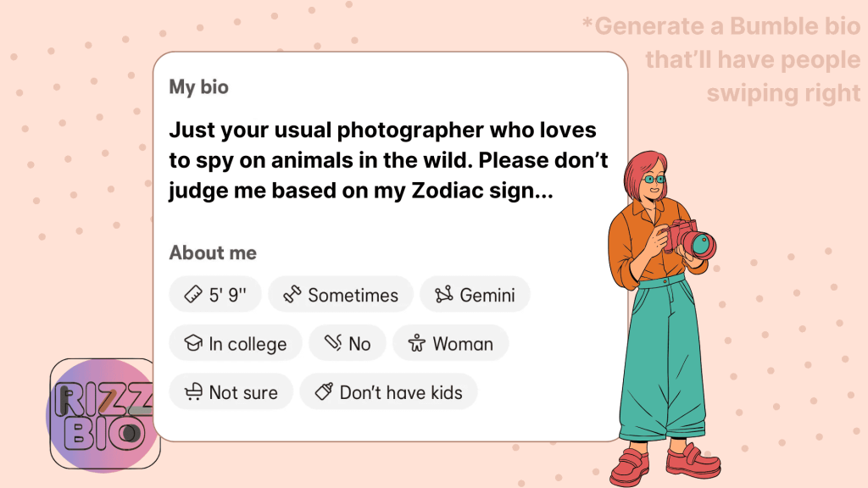Open the Rizz Bio logo
This screenshot has height=488, width=868.
coord(103,414)
